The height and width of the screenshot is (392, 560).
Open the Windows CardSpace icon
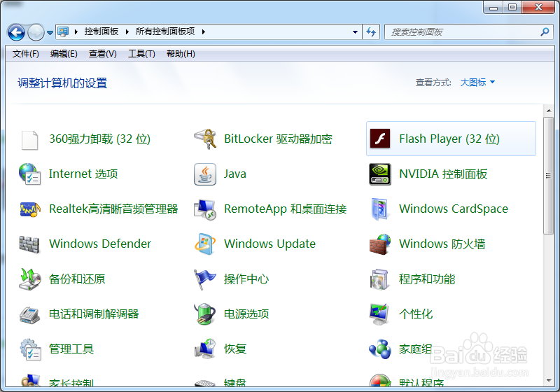[x=380, y=209]
